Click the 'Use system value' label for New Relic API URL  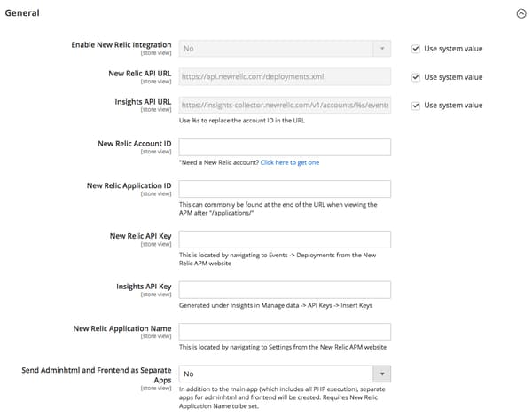pyautogui.click(x=453, y=77)
